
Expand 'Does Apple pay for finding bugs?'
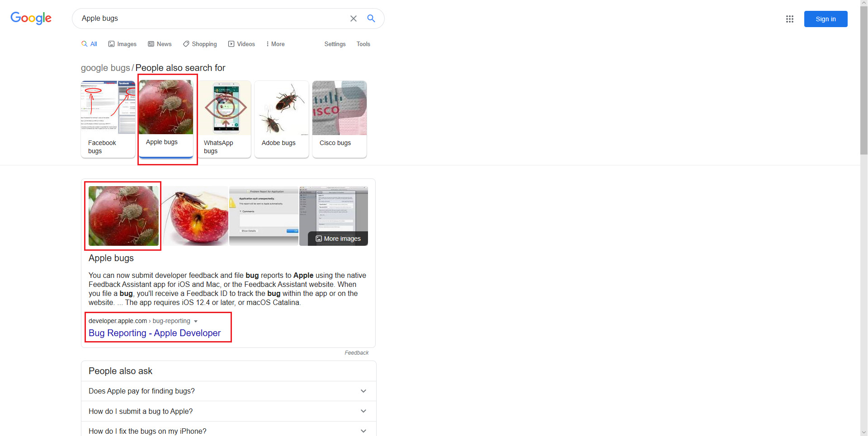228,391
